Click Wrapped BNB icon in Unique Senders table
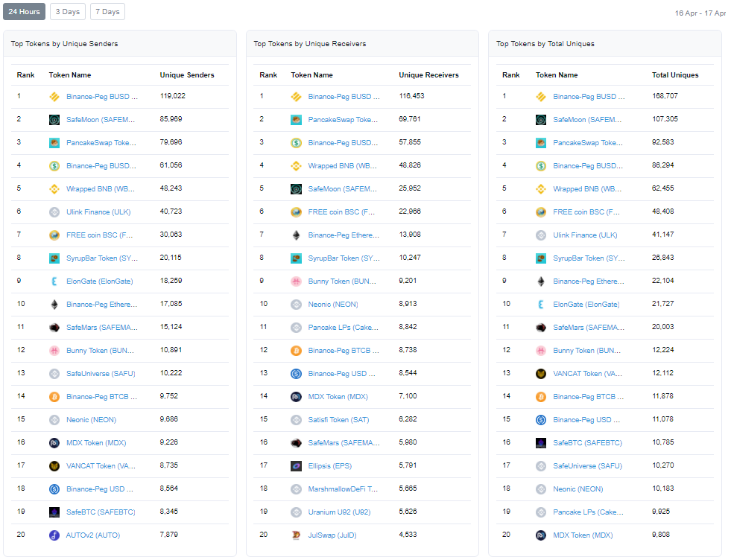731x560 pixels. [x=54, y=188]
